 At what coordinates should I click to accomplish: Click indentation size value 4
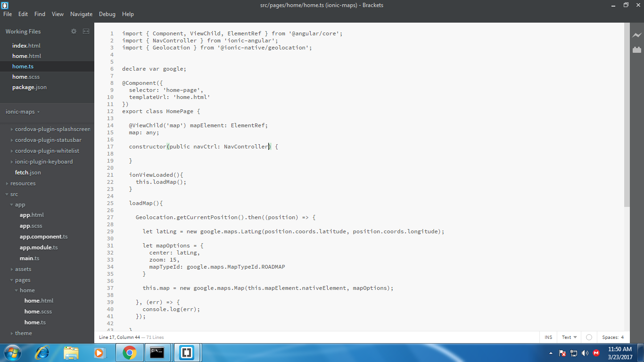pos(622,337)
